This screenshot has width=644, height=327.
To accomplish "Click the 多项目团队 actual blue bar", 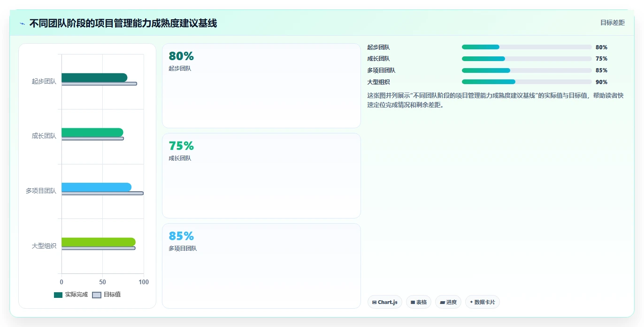I will (96, 187).
